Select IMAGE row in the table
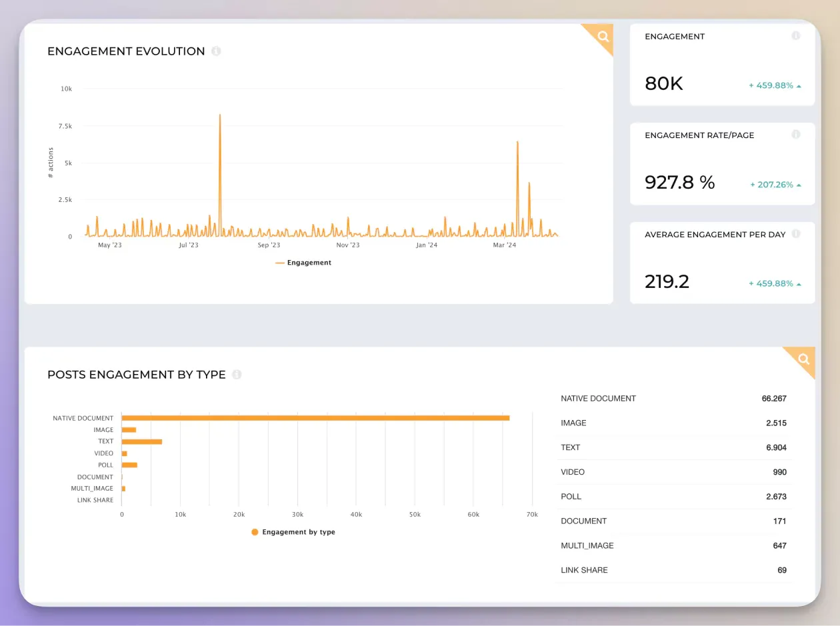 673,423
